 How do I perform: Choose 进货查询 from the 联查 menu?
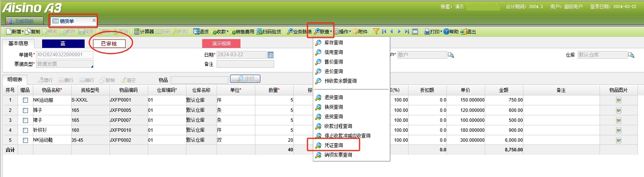click(x=333, y=116)
